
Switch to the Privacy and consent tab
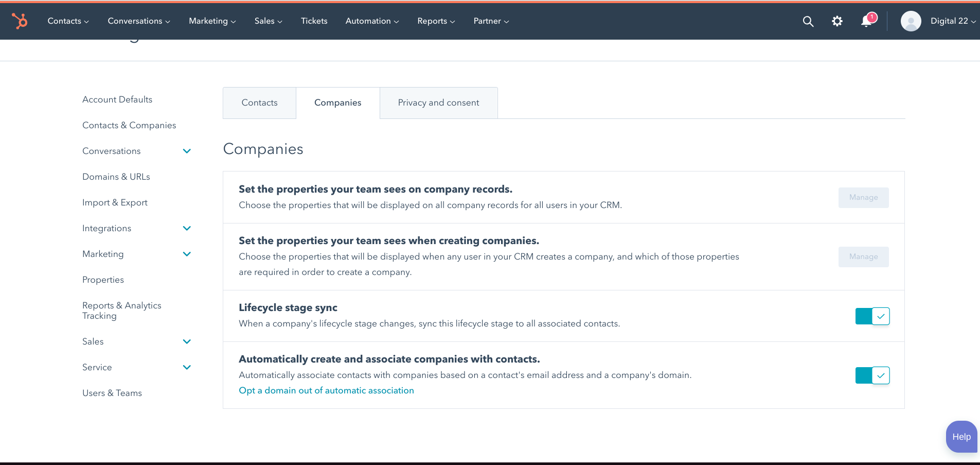438,103
